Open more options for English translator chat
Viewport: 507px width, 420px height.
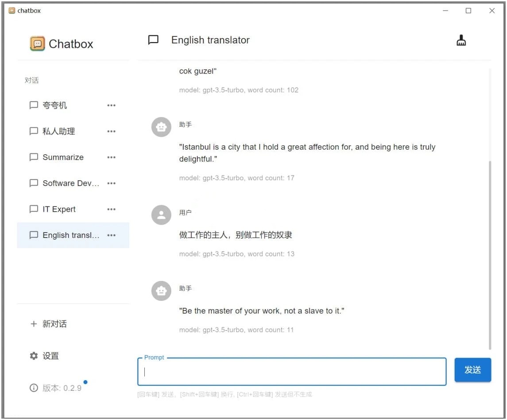(x=111, y=235)
